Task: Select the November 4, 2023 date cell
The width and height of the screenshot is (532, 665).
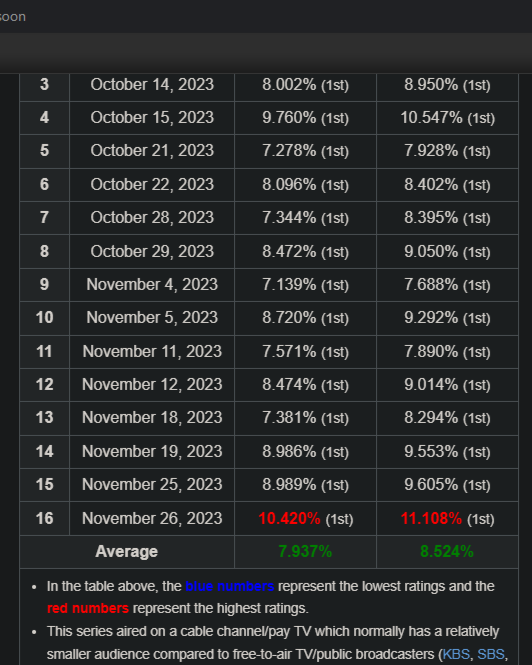Action: click(152, 285)
